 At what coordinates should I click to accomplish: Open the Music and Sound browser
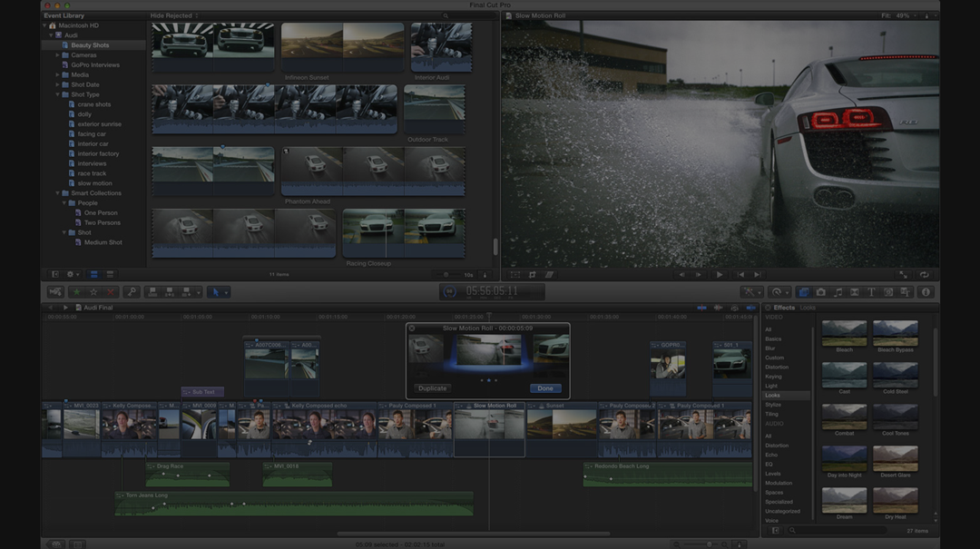click(x=838, y=292)
